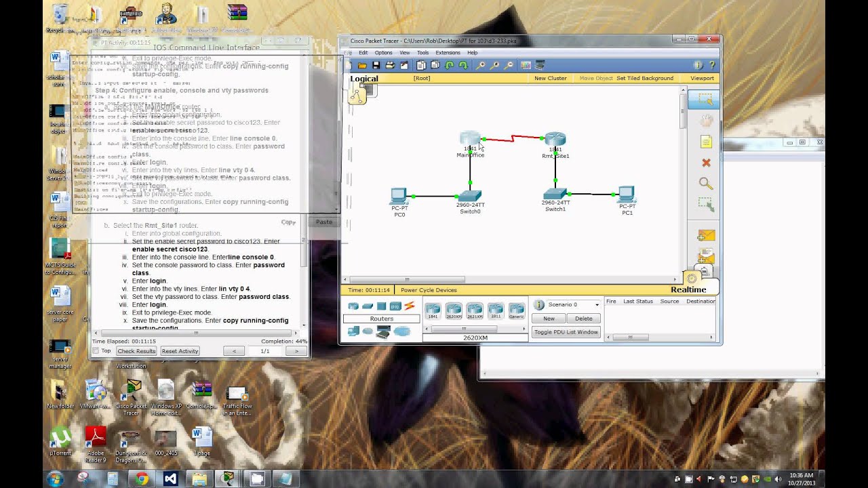This screenshot has width=868, height=488.
Task: Open the Options menu
Action: (x=383, y=53)
